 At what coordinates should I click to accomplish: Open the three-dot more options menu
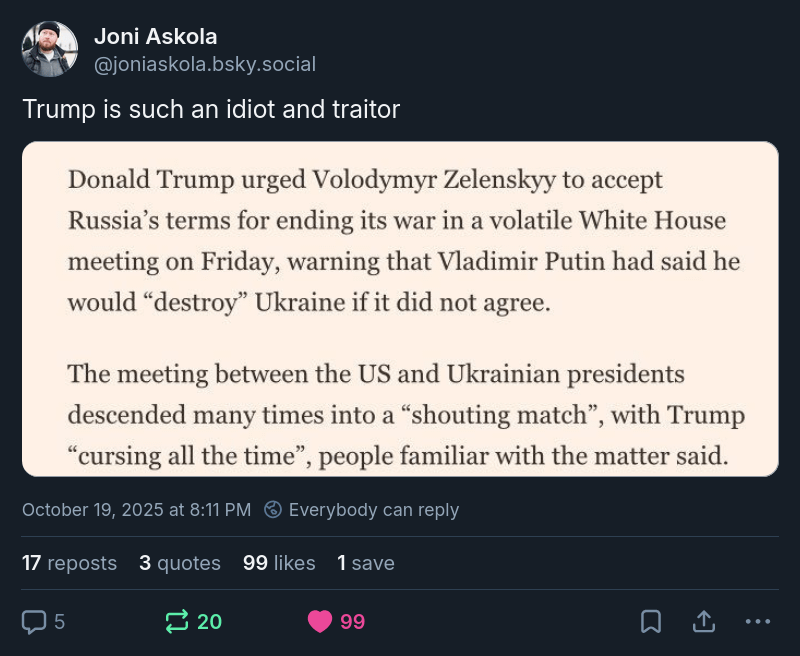[758, 622]
